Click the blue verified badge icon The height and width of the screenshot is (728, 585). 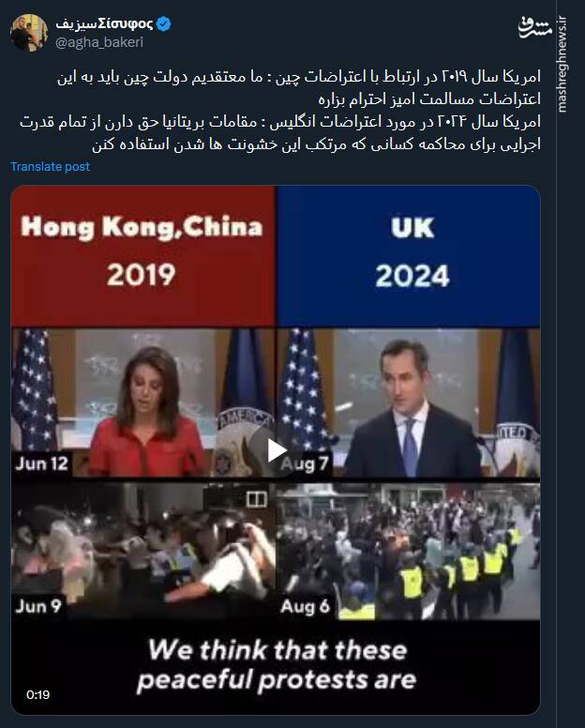pyautogui.click(x=163, y=23)
